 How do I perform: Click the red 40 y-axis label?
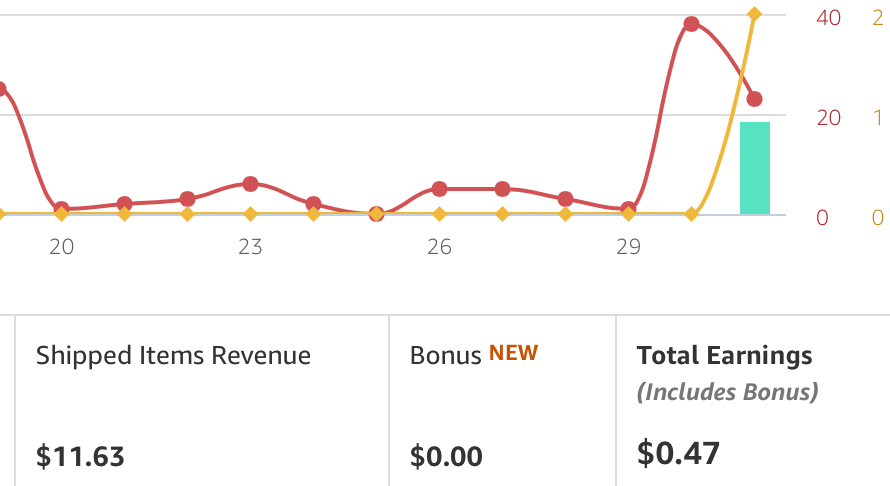[828, 18]
